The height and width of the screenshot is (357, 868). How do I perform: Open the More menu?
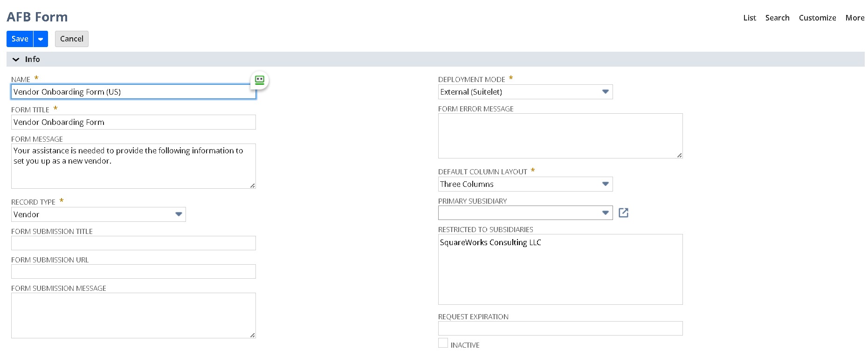(854, 18)
